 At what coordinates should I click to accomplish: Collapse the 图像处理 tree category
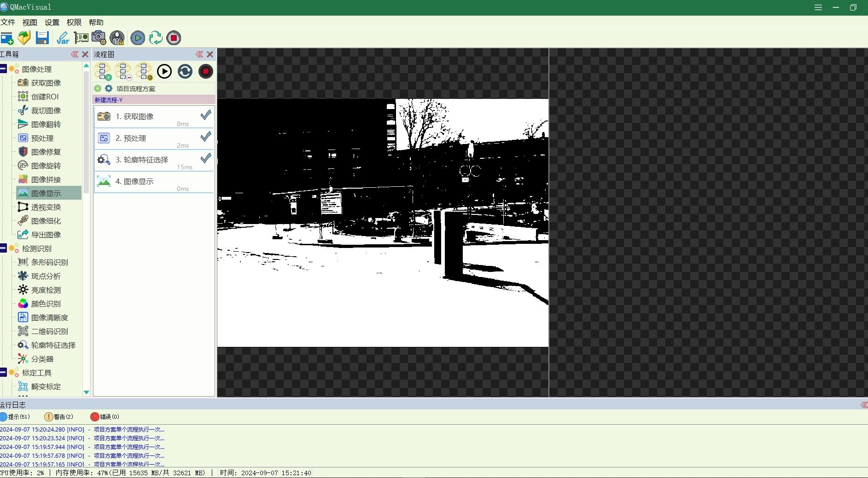tap(3, 69)
